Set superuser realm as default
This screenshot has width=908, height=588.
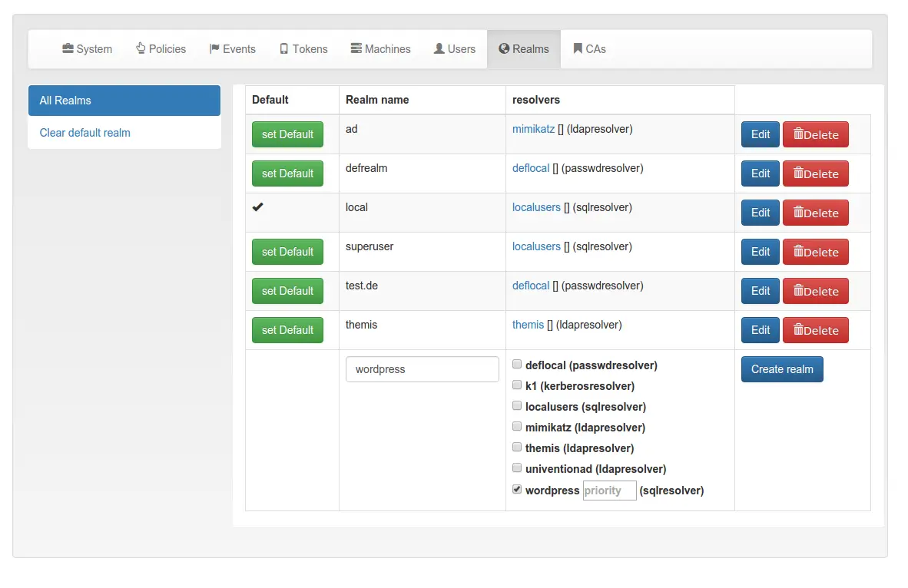(x=287, y=252)
